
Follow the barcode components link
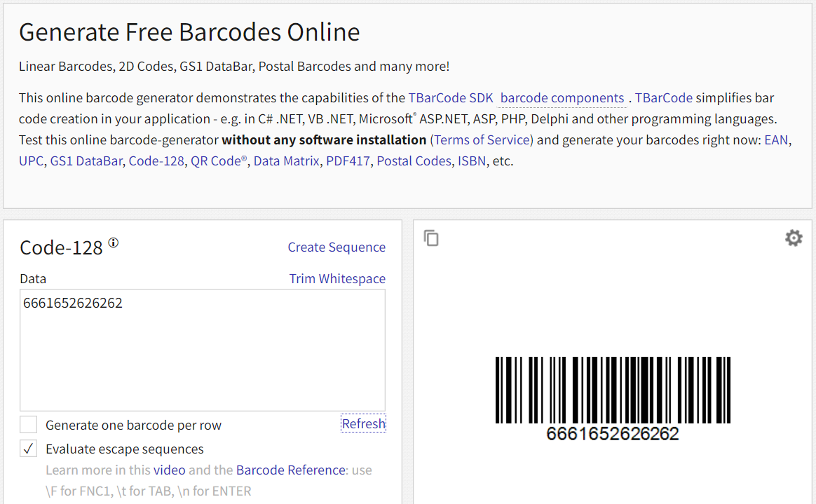click(x=562, y=97)
